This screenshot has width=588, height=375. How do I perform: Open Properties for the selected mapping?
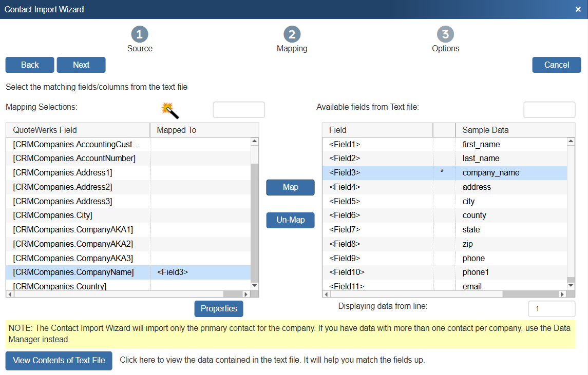219,309
